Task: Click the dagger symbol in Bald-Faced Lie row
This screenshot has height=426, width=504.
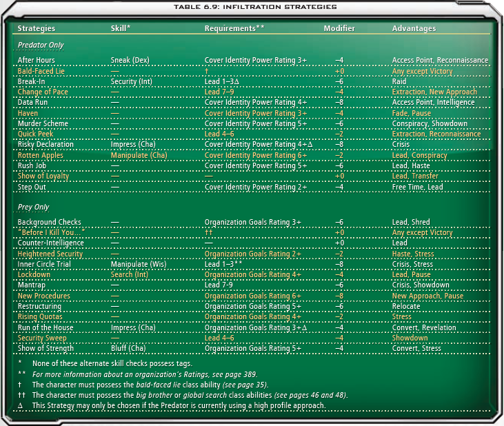Action: coord(207,71)
